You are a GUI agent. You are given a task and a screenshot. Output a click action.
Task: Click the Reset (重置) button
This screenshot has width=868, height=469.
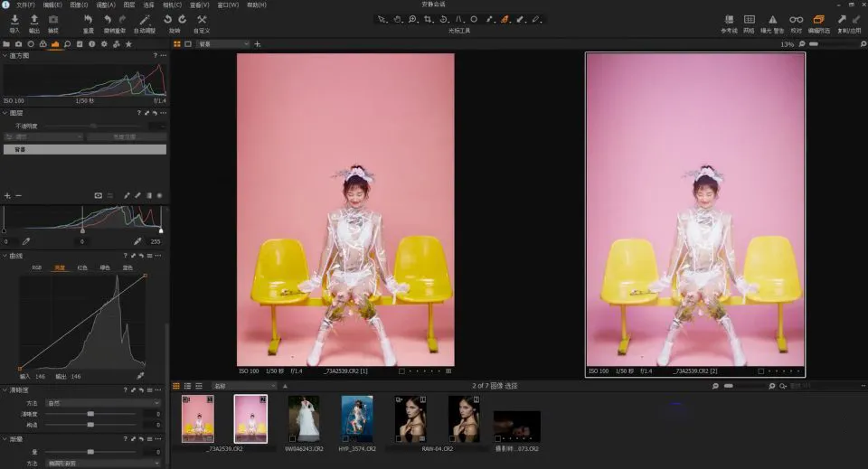coord(88,23)
